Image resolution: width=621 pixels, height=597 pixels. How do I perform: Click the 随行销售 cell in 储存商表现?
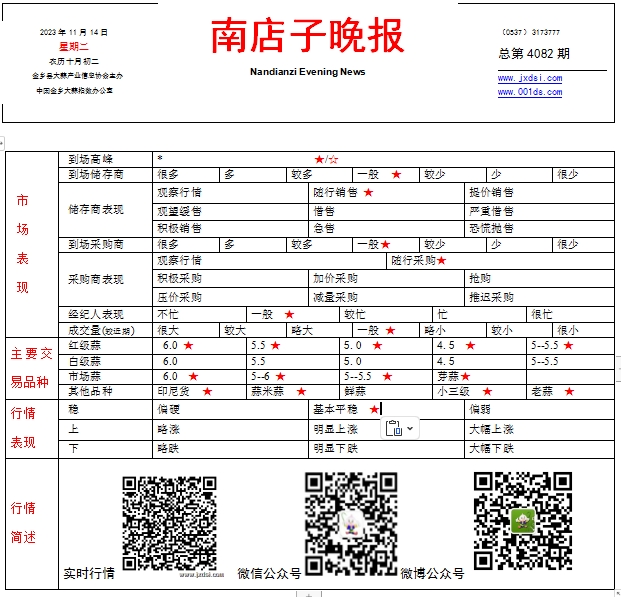coord(386,193)
